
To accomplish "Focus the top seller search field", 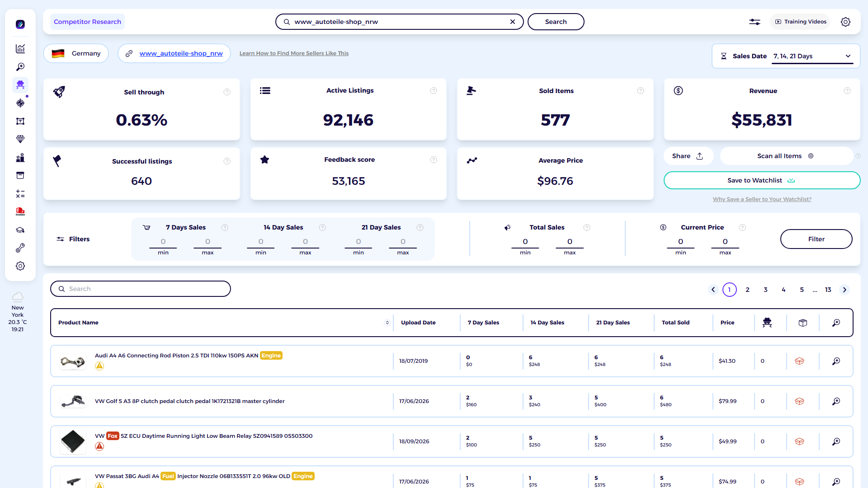I will click(x=400, y=22).
